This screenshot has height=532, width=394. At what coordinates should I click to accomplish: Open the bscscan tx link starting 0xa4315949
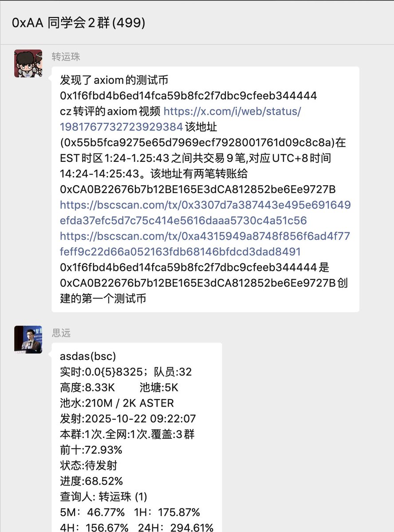click(x=205, y=236)
